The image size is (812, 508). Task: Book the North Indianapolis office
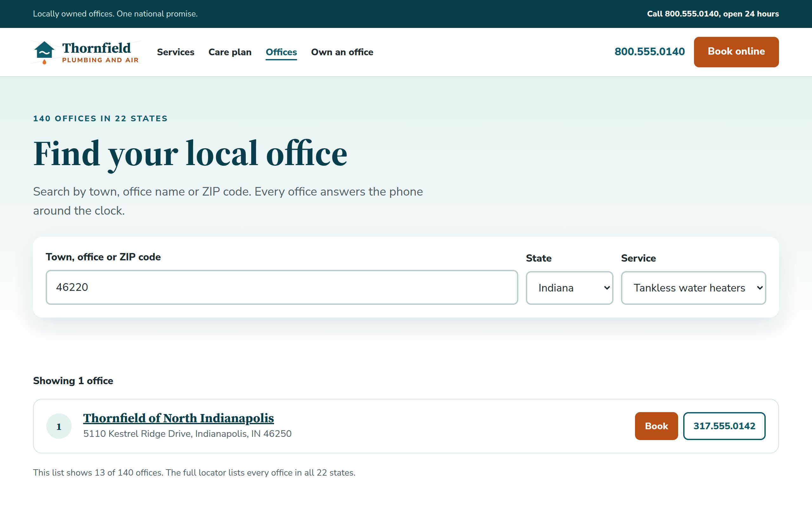click(656, 426)
